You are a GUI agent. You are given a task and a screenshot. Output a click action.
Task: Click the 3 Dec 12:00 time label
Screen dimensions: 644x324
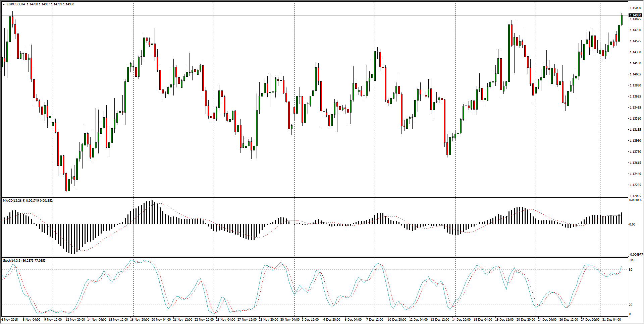pyautogui.click(x=310, y=320)
